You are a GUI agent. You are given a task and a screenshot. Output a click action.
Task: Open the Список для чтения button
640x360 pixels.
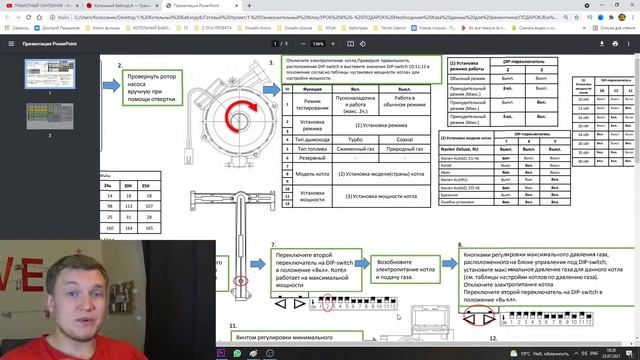(614, 28)
